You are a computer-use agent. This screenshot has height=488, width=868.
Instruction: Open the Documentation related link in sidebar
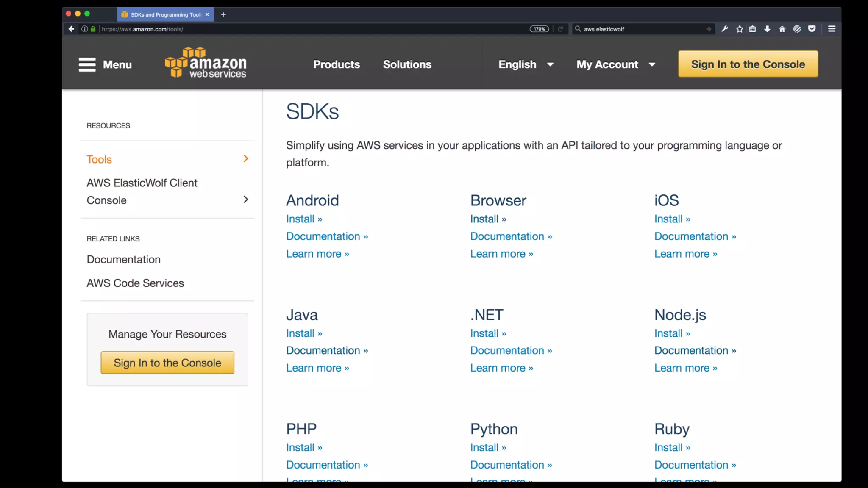(124, 259)
